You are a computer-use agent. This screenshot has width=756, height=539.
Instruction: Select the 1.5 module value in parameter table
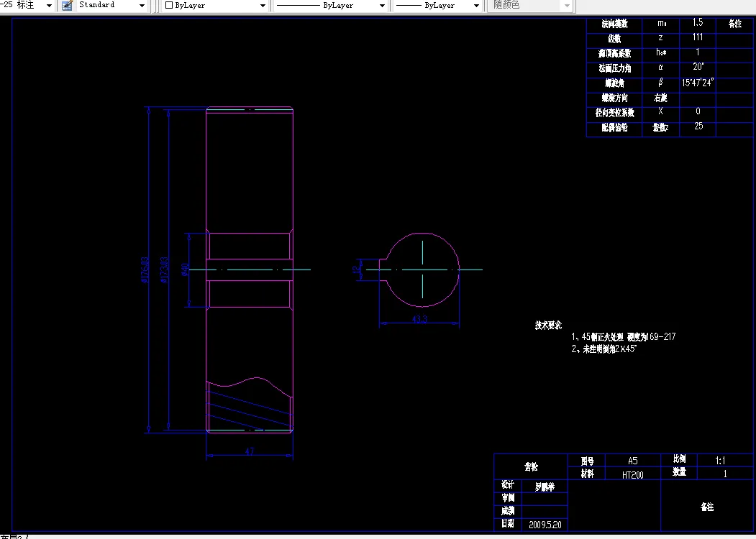coord(698,23)
